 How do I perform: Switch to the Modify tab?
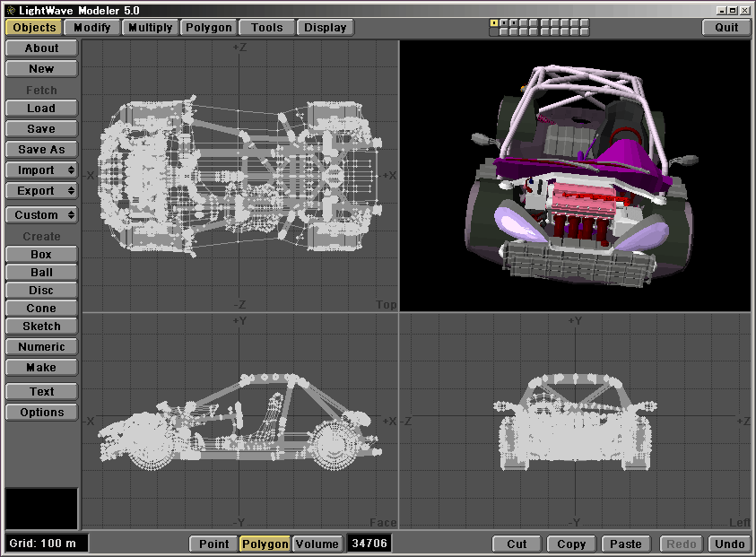[x=92, y=28]
